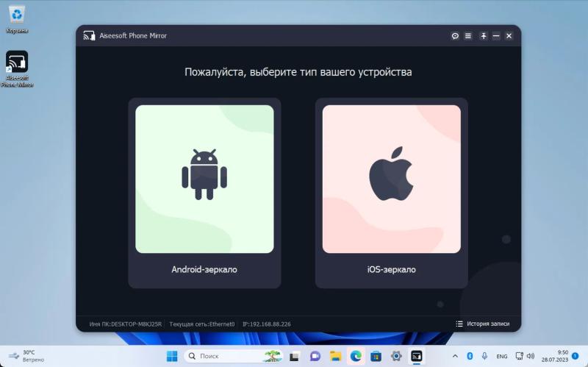
Task: Click the microphone tray icon
Action: 484,356
